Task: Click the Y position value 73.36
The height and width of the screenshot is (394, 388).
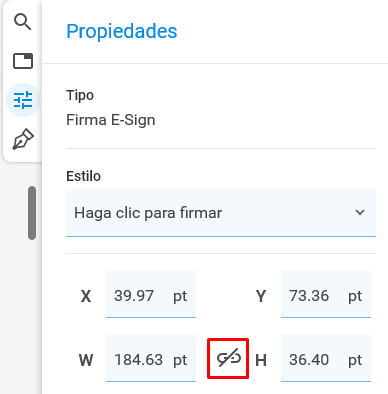Action: point(309,296)
